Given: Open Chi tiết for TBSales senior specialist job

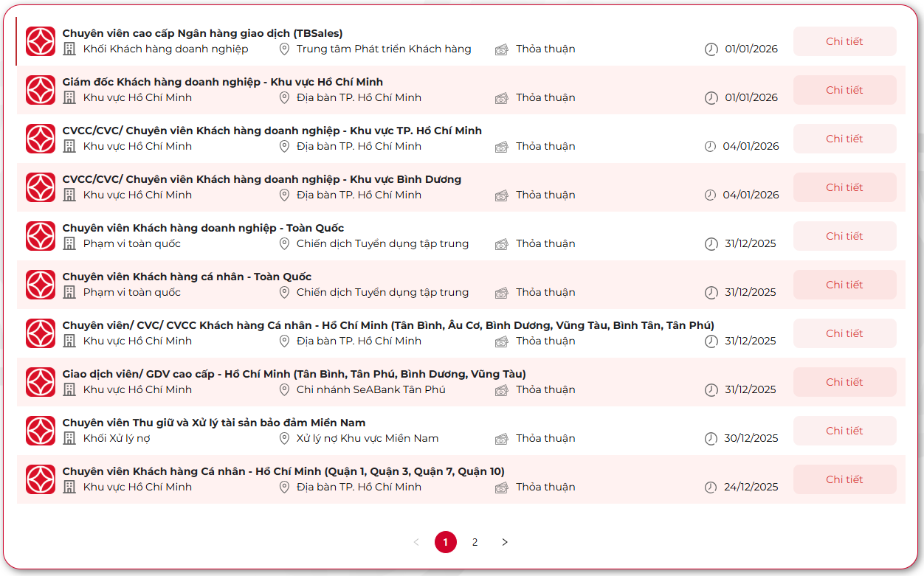Looking at the screenshot, I should tap(844, 41).
